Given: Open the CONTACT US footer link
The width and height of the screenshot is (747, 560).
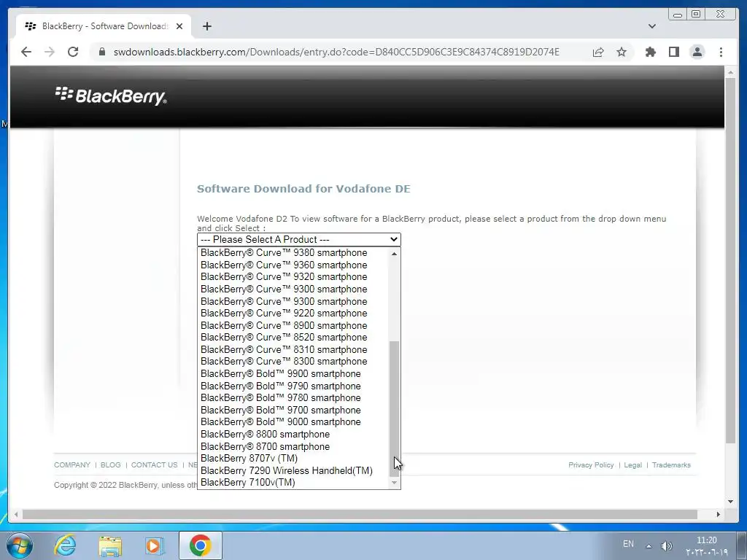Looking at the screenshot, I should (154, 464).
